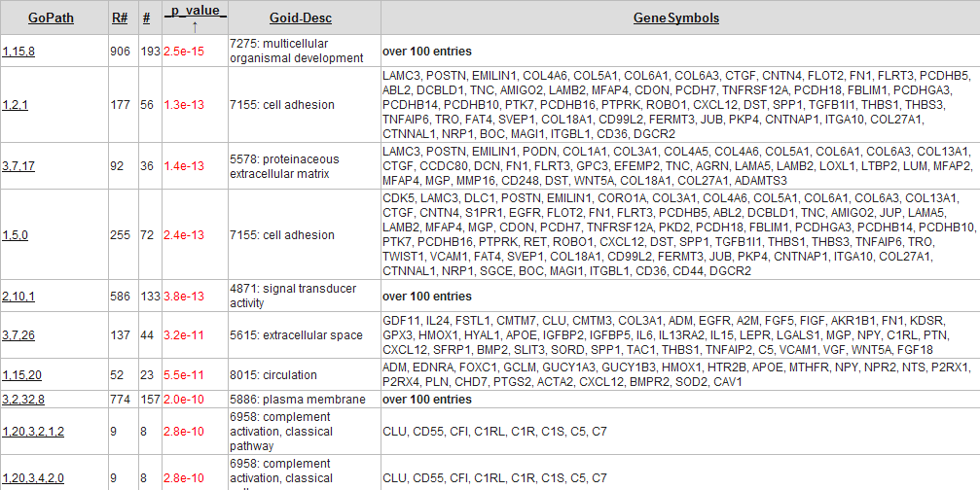Select p-value 2.5e-15
Viewport: 980px width, 490px height.
183,52
